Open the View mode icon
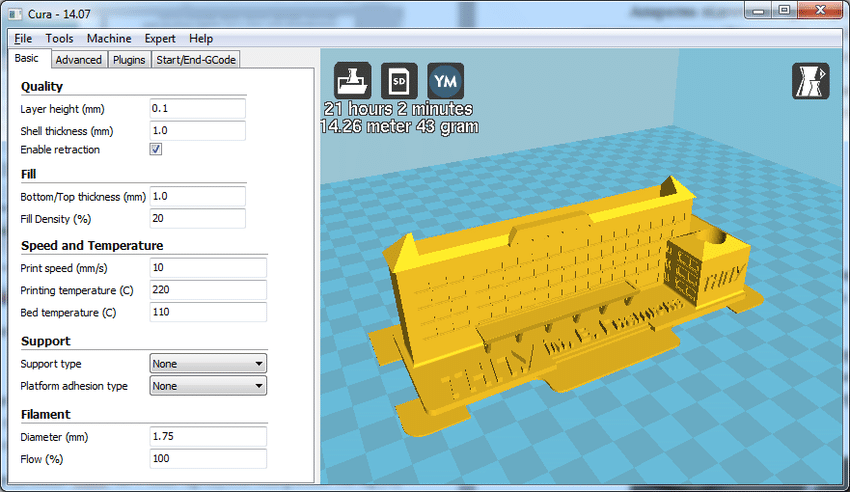The image size is (850, 492). coord(810,81)
